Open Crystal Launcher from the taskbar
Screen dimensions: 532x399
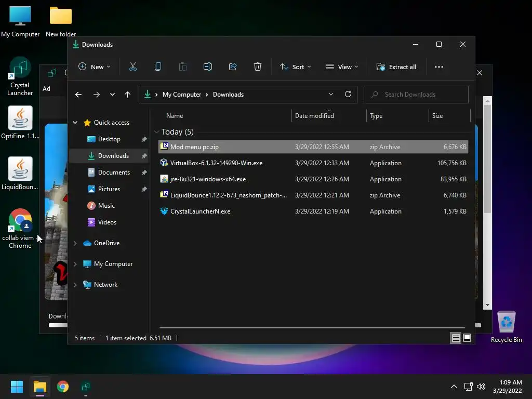coord(86,387)
